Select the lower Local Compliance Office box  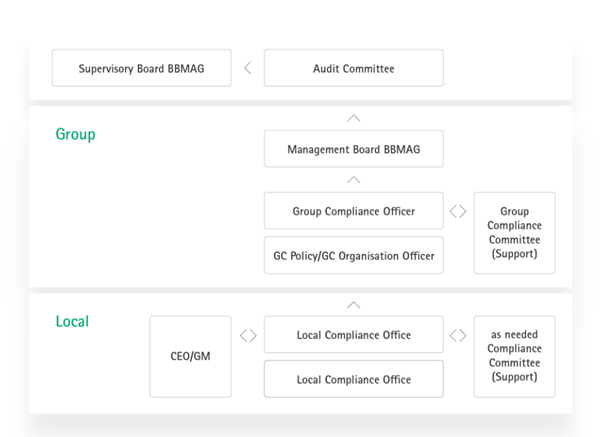pyautogui.click(x=354, y=379)
